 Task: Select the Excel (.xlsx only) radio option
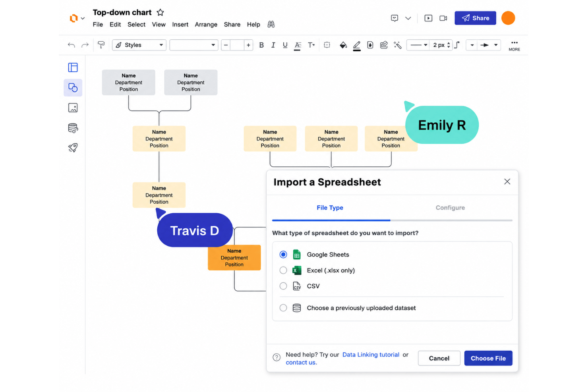283,270
